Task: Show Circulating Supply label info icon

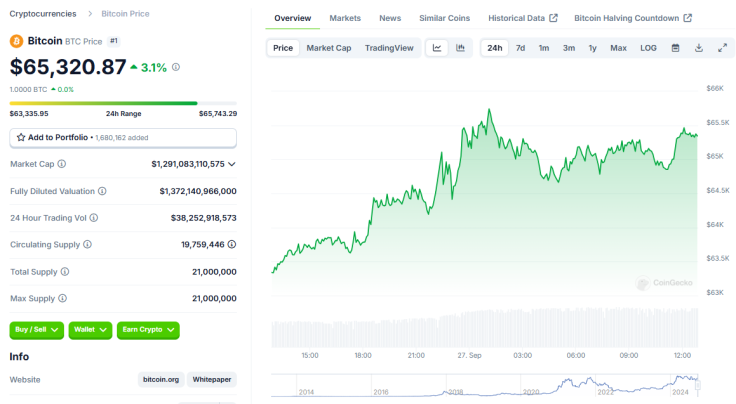Action: pos(87,244)
